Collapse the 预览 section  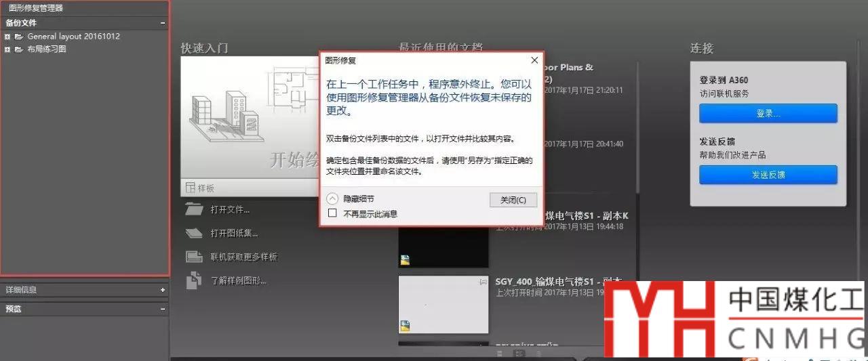pyautogui.click(x=163, y=309)
